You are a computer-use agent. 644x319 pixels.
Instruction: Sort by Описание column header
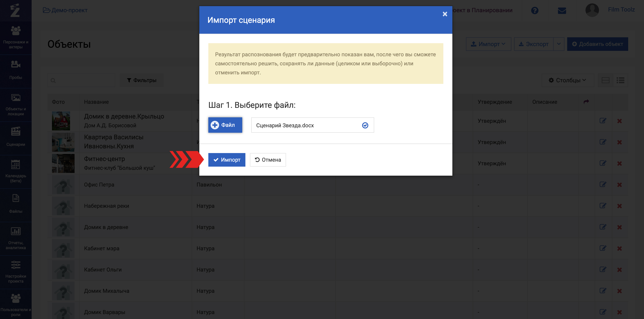(545, 102)
